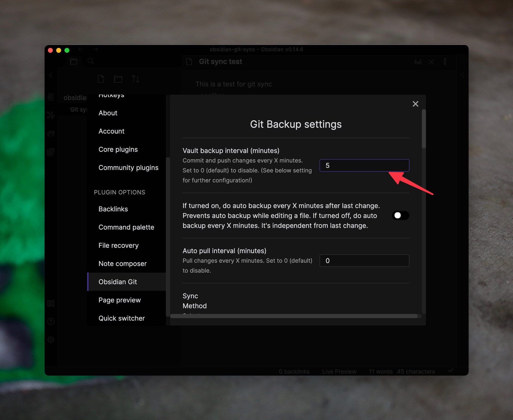Click the new note icon in file explorer

coord(101,79)
